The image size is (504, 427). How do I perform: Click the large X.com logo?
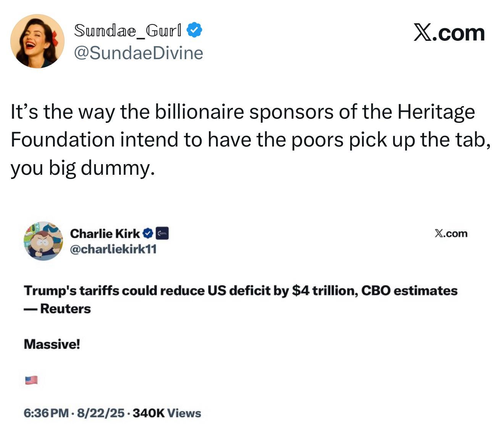tap(449, 33)
